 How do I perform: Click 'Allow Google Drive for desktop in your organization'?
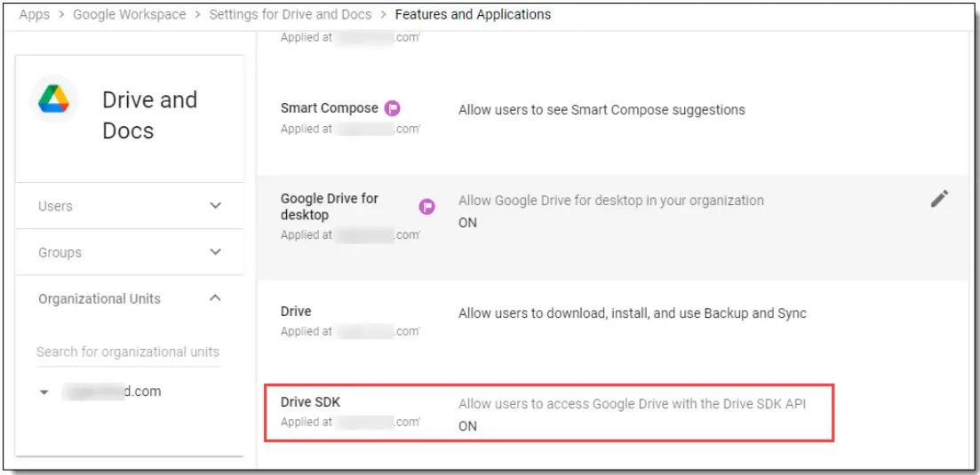(x=610, y=201)
